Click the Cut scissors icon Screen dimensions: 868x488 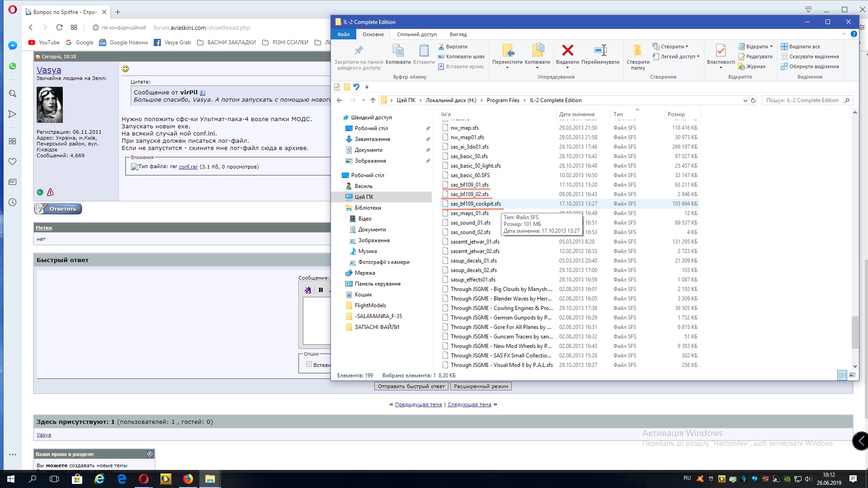pyautogui.click(x=441, y=47)
